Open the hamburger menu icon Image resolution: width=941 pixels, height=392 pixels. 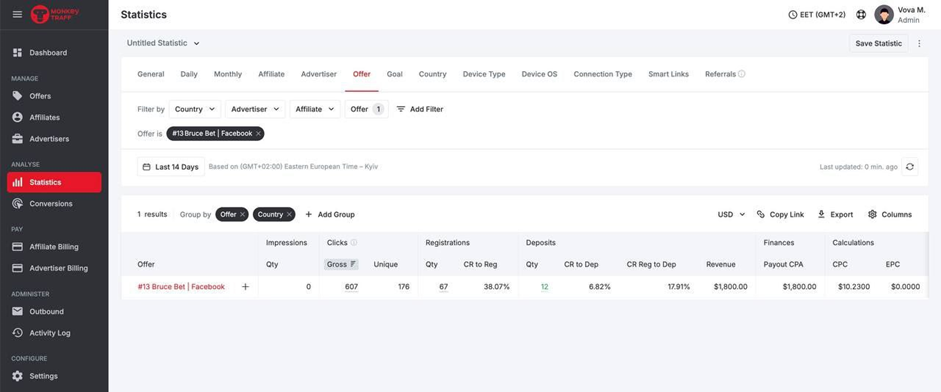click(x=17, y=14)
